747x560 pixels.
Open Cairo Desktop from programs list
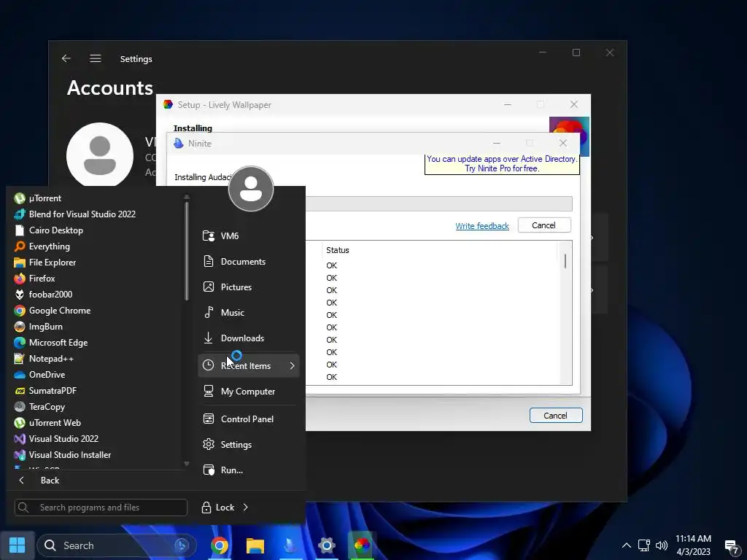click(x=49, y=230)
